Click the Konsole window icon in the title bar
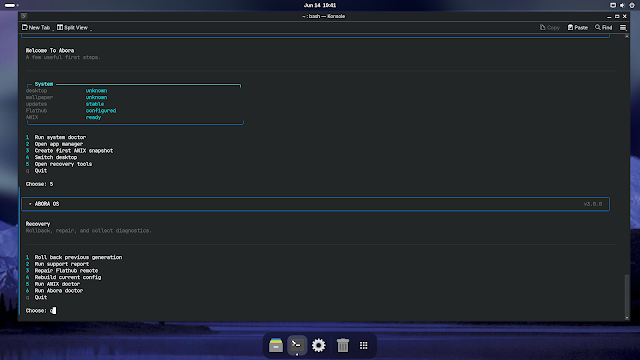Screen dimensions: 640x360 24,16
